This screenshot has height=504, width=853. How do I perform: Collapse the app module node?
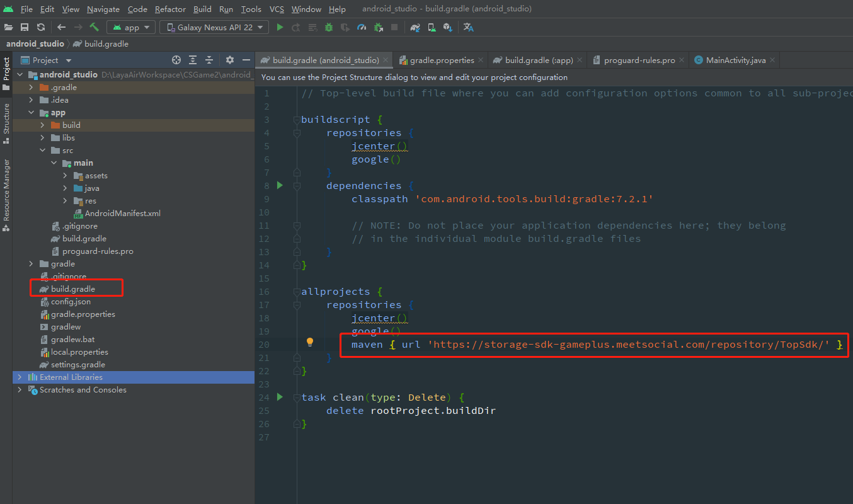(31, 112)
